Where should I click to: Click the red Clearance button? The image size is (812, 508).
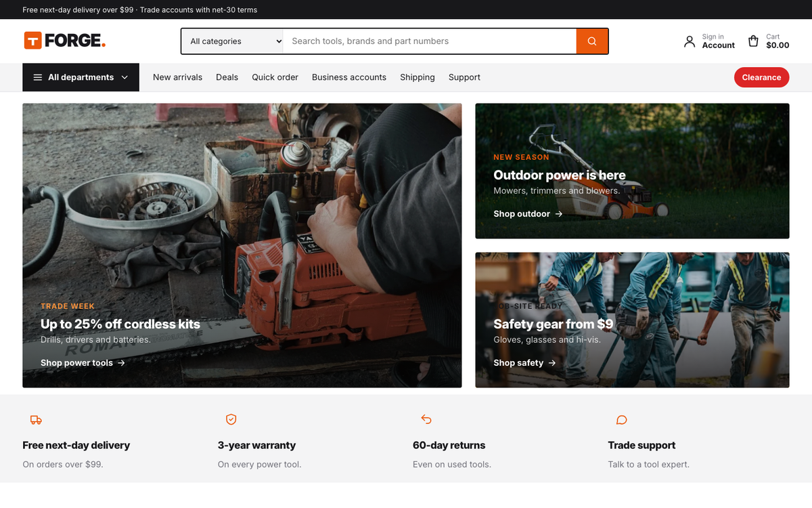(x=761, y=77)
